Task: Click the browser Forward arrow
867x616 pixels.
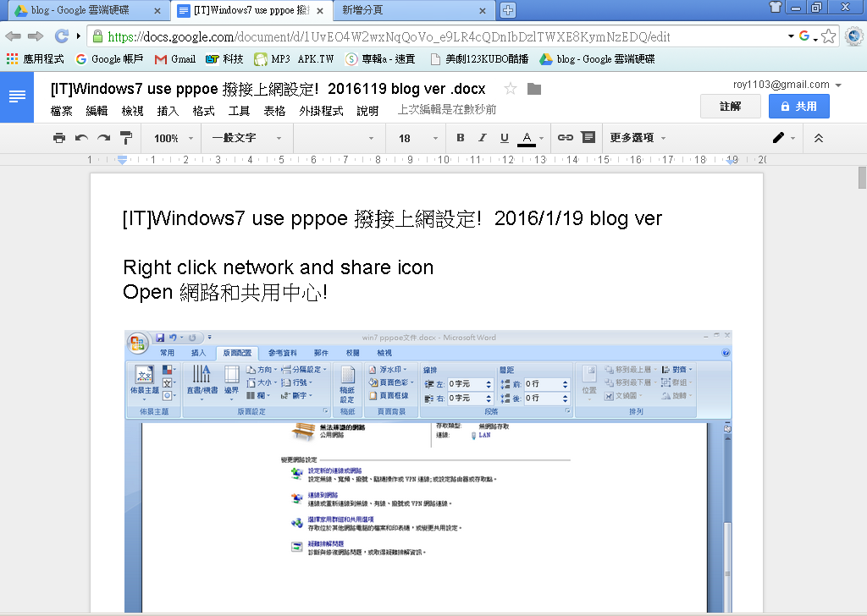Action: coord(36,36)
